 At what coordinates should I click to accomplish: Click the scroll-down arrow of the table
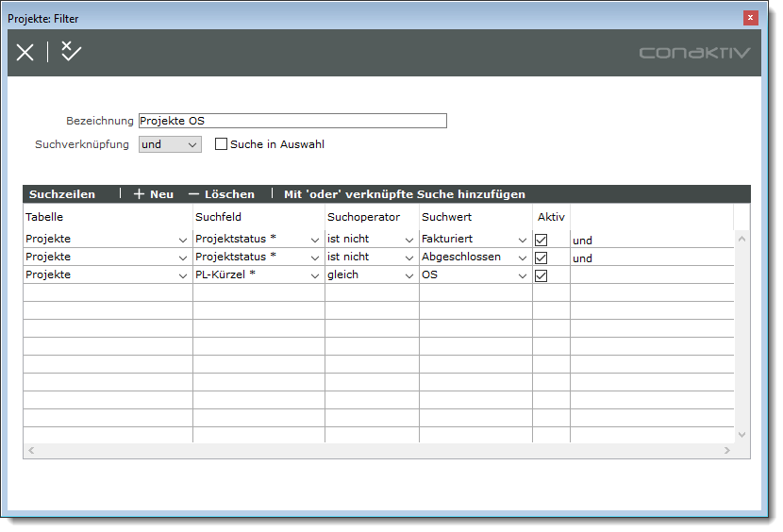(741, 434)
